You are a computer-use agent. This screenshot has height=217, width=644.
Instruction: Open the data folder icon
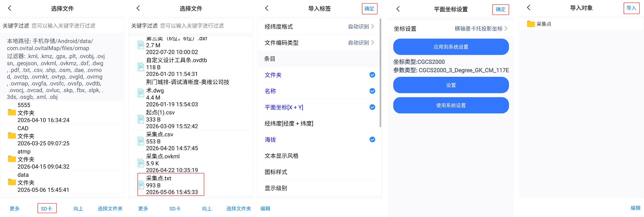(12, 182)
